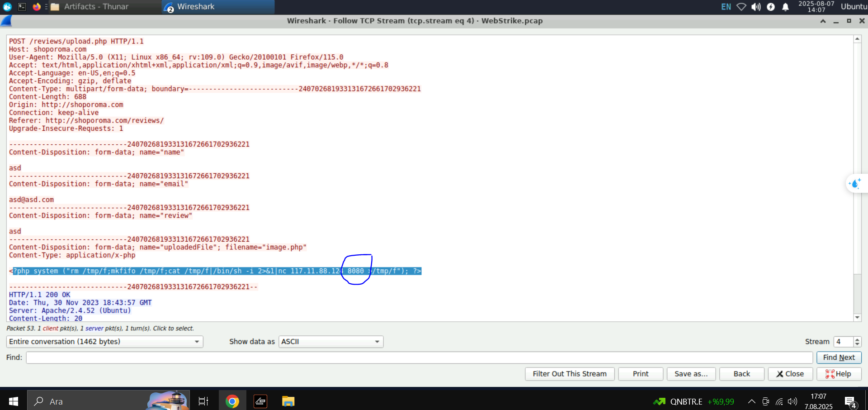Open the notifications bell icon
The height and width of the screenshot is (410, 868).
pyautogui.click(x=785, y=7)
